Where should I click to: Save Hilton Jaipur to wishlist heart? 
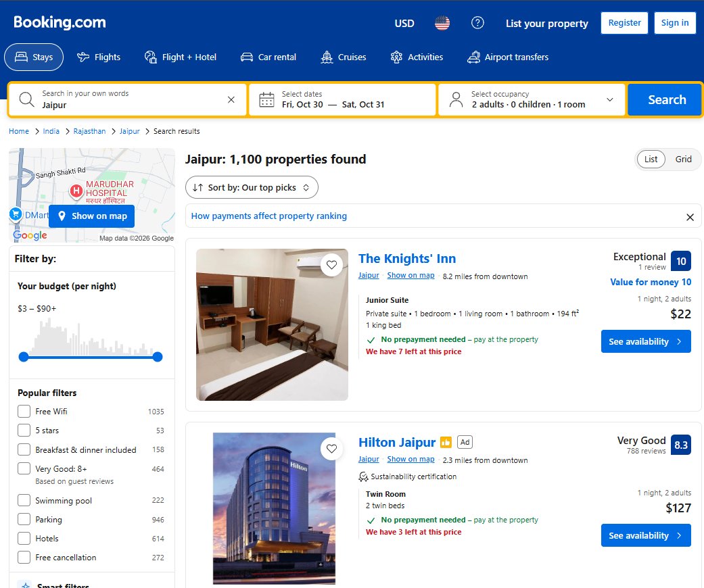pyautogui.click(x=332, y=448)
